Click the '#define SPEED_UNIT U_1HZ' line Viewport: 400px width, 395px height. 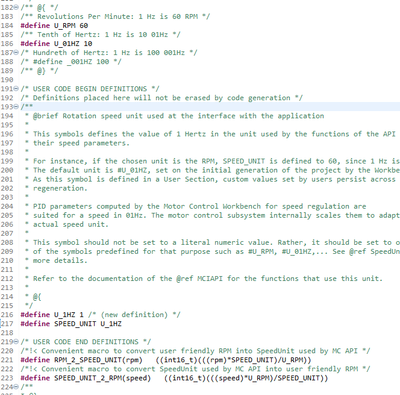pos(71,324)
